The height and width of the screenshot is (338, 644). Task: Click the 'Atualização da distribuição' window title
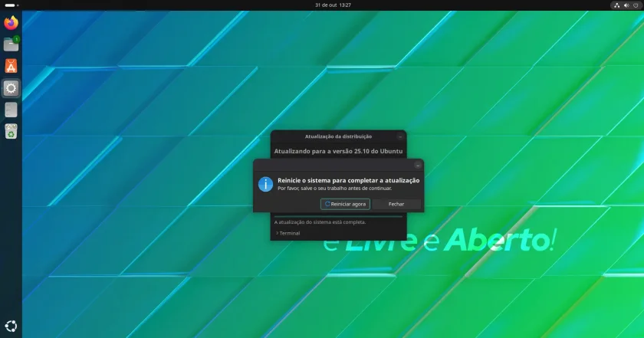338,136
